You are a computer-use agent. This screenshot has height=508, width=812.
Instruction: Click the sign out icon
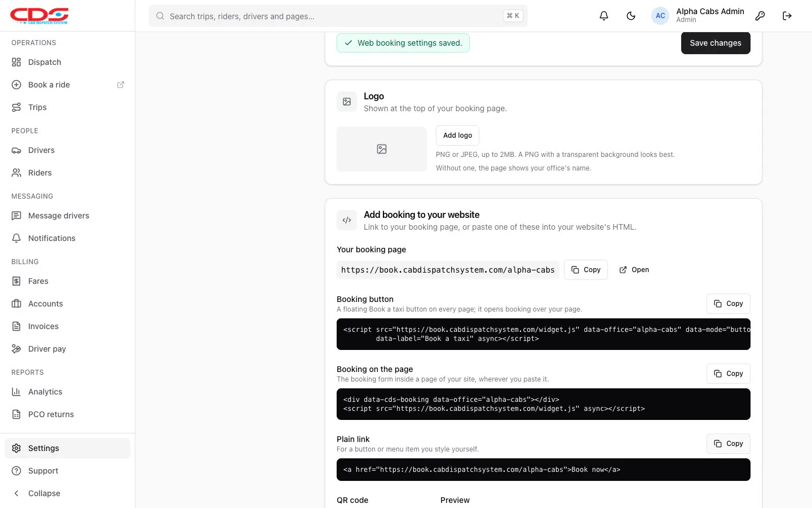(x=787, y=16)
